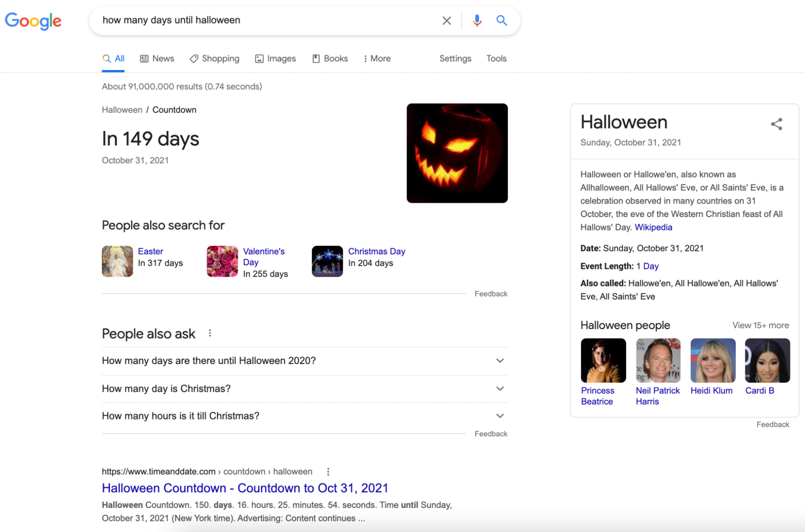Image resolution: width=805 pixels, height=532 pixels.
Task: Open the jack-o'-lantern pumpkin image
Action: [x=457, y=153]
